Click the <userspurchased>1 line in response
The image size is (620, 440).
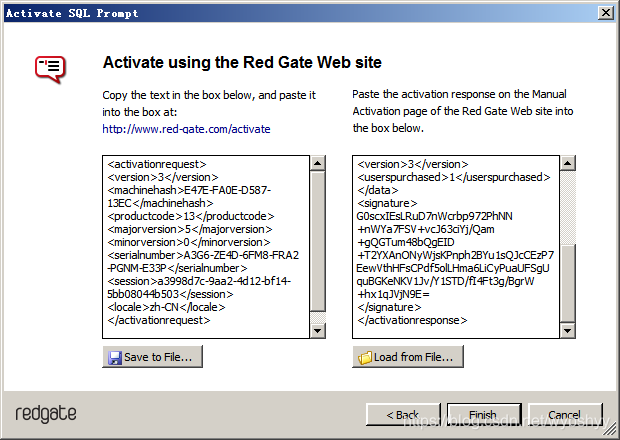(454, 177)
